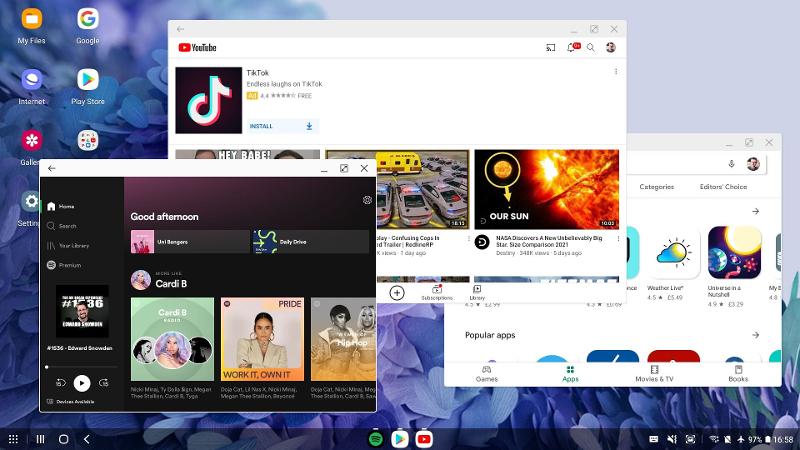
Task: Open the Edward Snowden episode artwork
Action: tap(82, 311)
